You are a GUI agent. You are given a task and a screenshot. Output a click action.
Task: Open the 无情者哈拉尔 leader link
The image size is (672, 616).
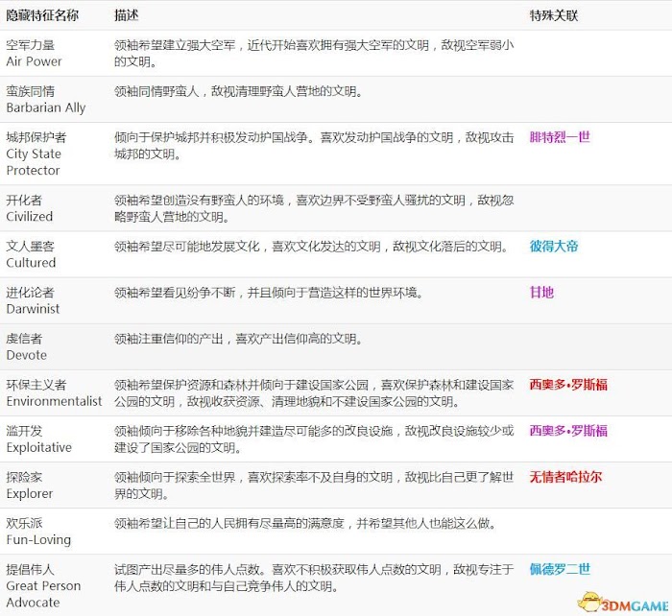click(x=565, y=476)
